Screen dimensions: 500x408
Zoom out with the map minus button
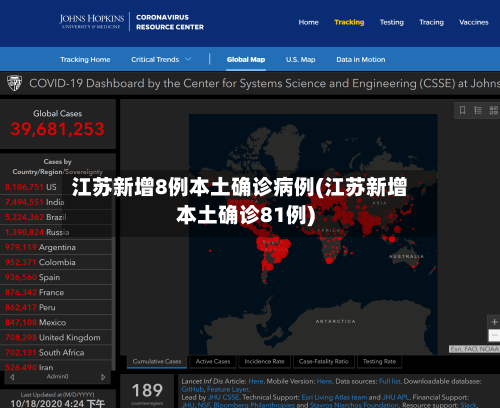point(494,335)
